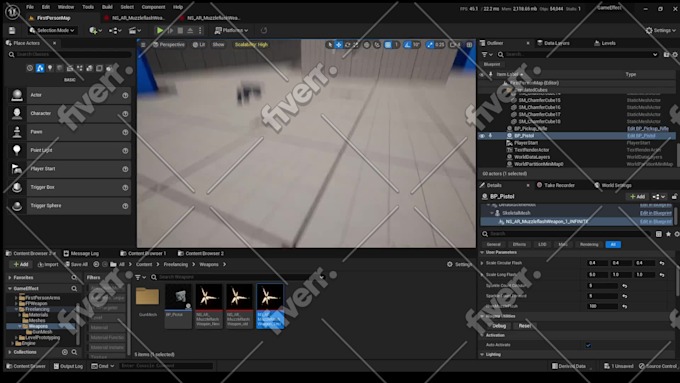Open the viewport Show menu
680x383 pixels.
[218, 45]
